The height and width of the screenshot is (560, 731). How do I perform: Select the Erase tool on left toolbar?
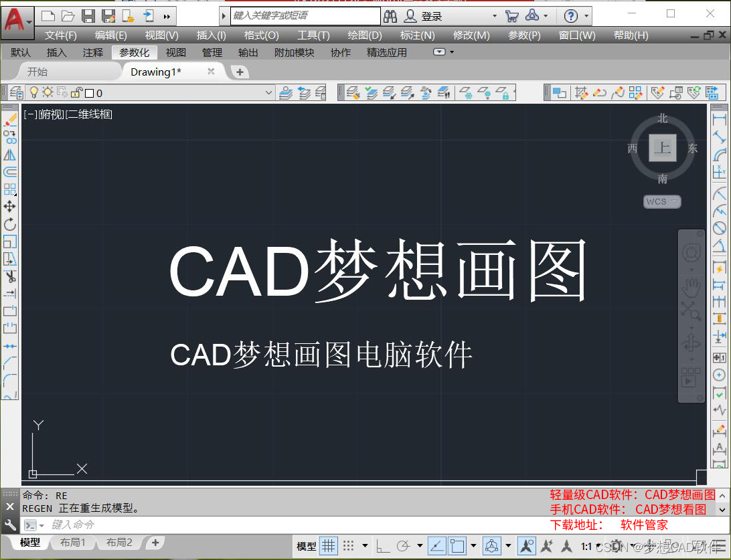(x=10, y=120)
